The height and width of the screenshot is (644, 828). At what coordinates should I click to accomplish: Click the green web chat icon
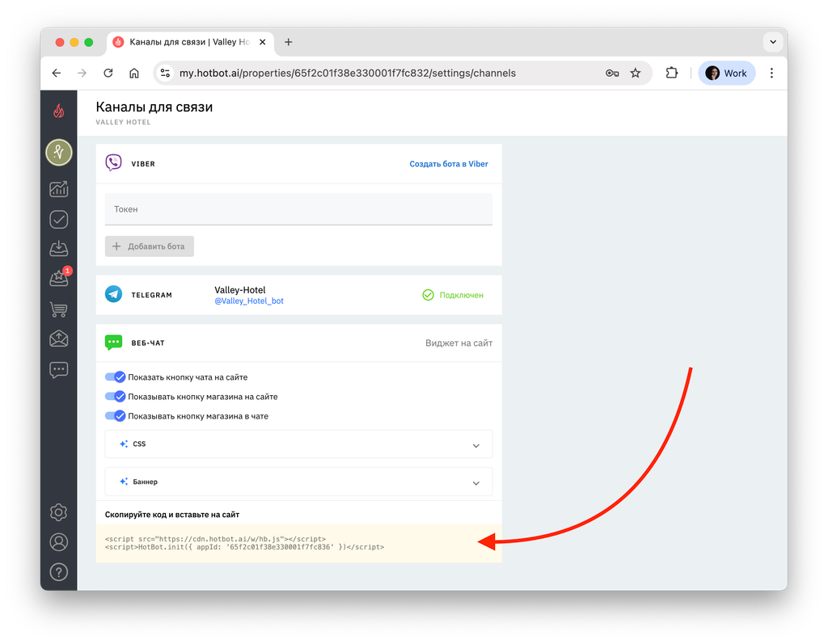pyautogui.click(x=113, y=343)
